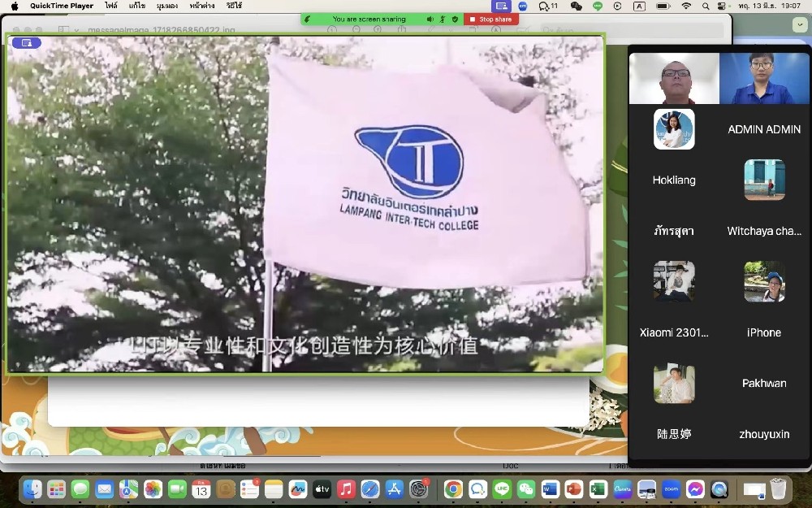Open the Trash in the Dock
The image size is (812, 508).
779,488
